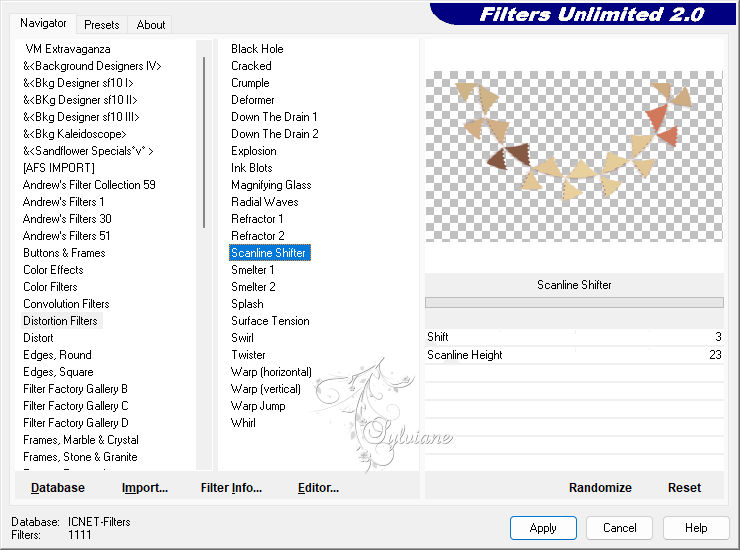
Task: Randomize the filter settings
Action: (x=600, y=488)
